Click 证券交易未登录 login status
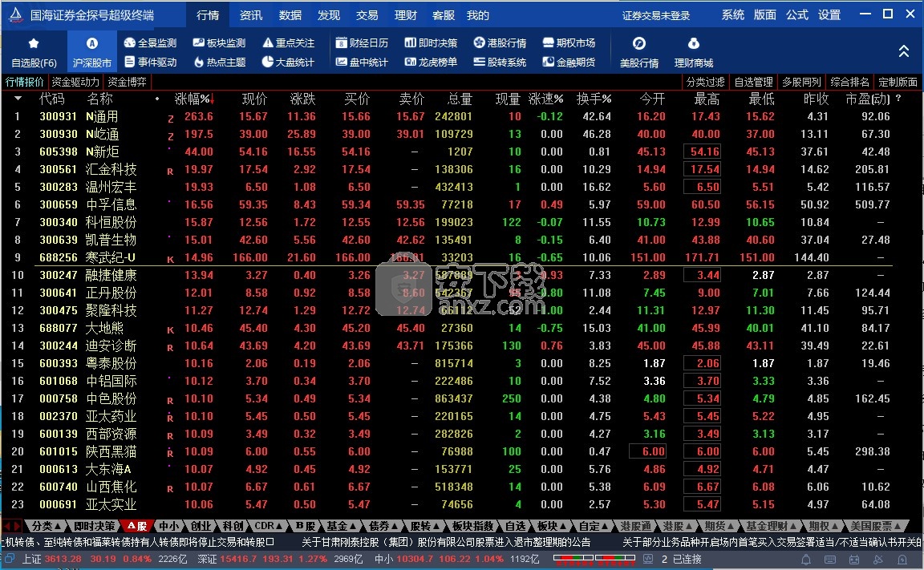This screenshot has width=924, height=570. click(656, 16)
